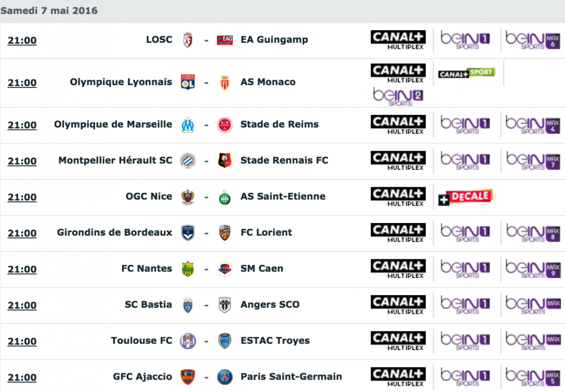This screenshot has height=392, width=565.
Task: Click the Stade Rennais FC crest
Action: pos(225,161)
